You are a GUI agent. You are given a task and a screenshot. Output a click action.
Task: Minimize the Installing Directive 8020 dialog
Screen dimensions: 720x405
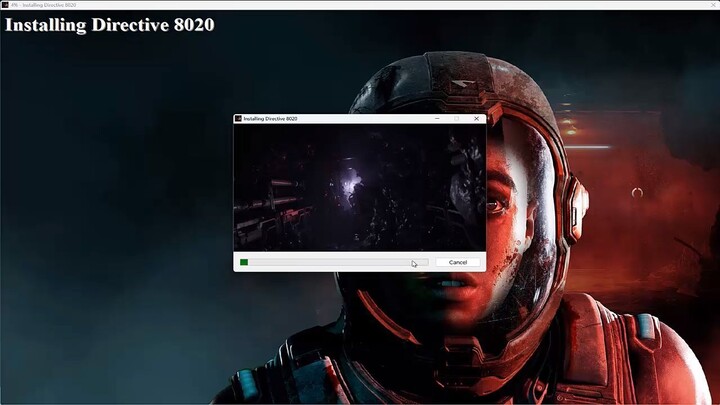pyautogui.click(x=437, y=118)
